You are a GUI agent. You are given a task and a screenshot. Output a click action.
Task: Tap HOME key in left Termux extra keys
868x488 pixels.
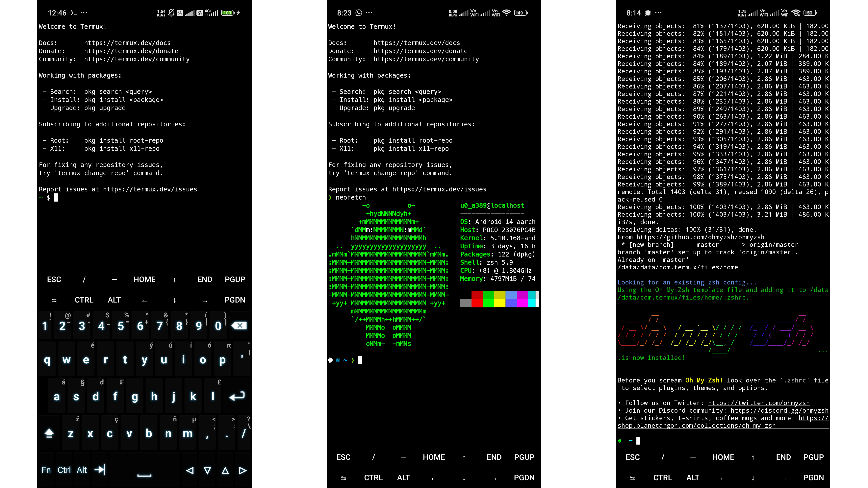(x=144, y=280)
